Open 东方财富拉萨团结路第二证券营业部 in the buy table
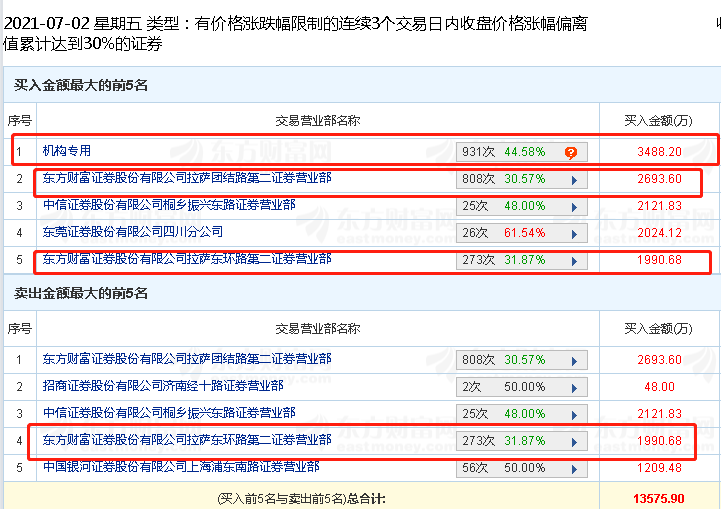The image size is (721, 509). (x=187, y=178)
